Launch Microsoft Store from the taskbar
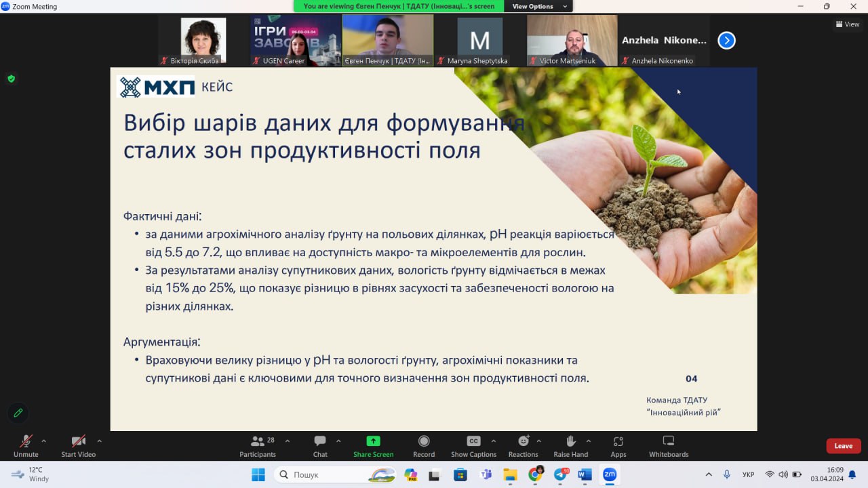 tap(460, 474)
